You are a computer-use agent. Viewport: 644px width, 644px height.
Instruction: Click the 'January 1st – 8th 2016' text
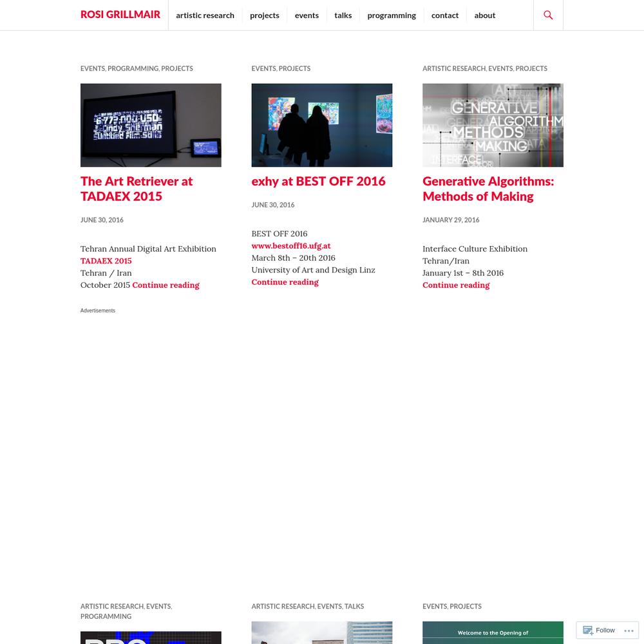coord(463,273)
